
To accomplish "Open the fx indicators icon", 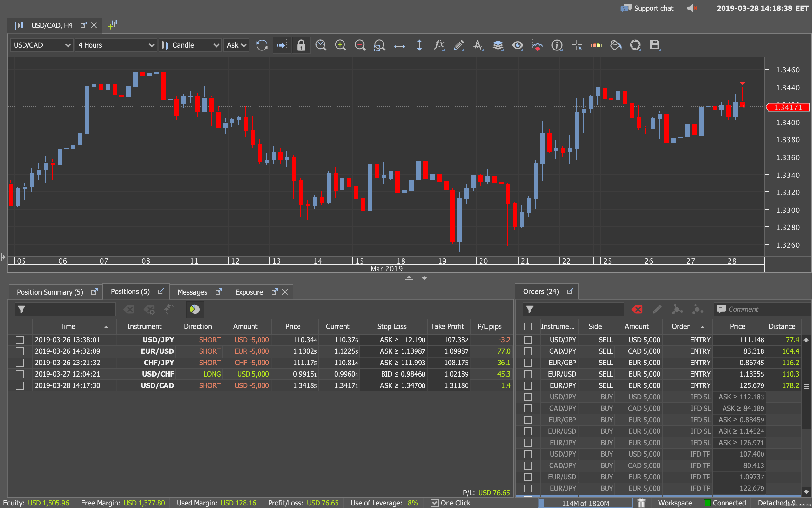I will (x=439, y=45).
